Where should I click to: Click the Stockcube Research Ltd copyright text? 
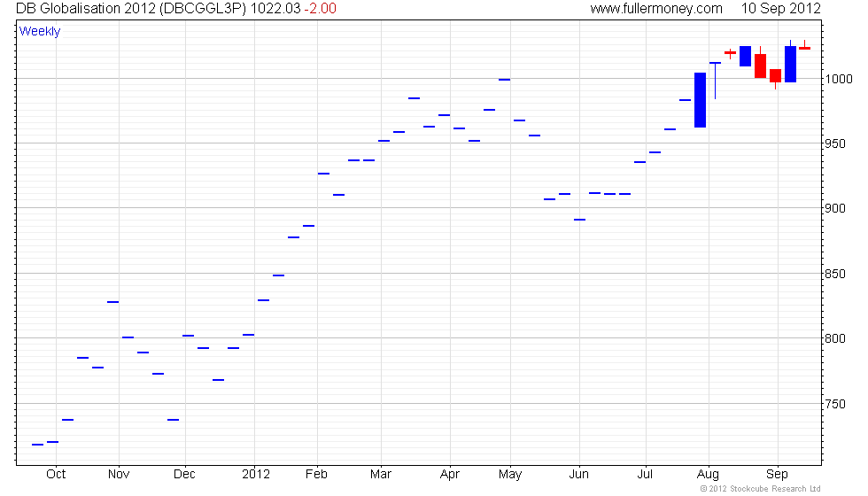(761, 489)
